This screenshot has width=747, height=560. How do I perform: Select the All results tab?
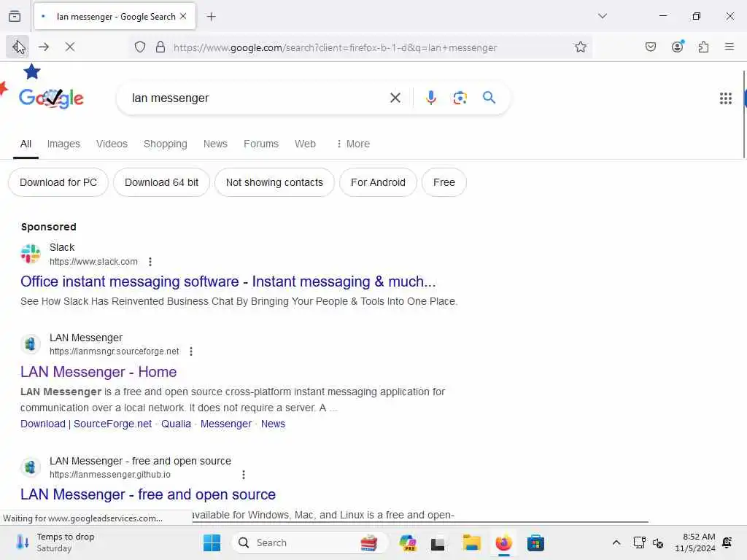(26, 144)
